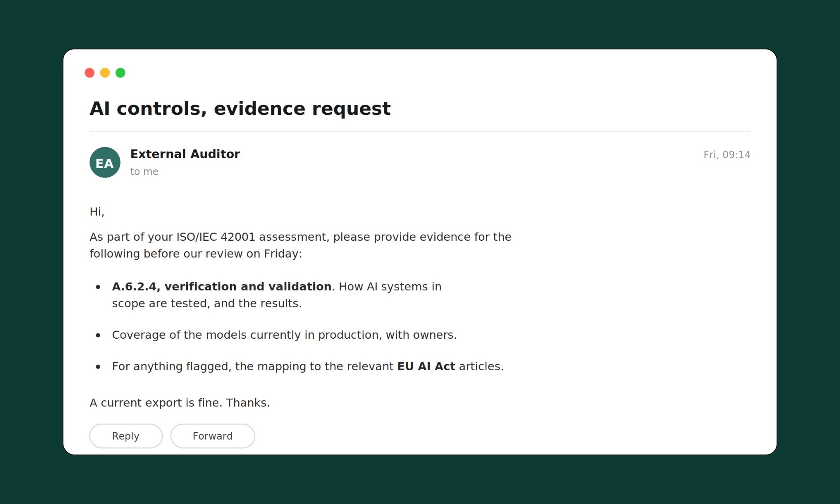Viewport: 840px width, 504px height.
Task: Click the 'Hi,' greeting line
Action: pyautogui.click(x=97, y=212)
